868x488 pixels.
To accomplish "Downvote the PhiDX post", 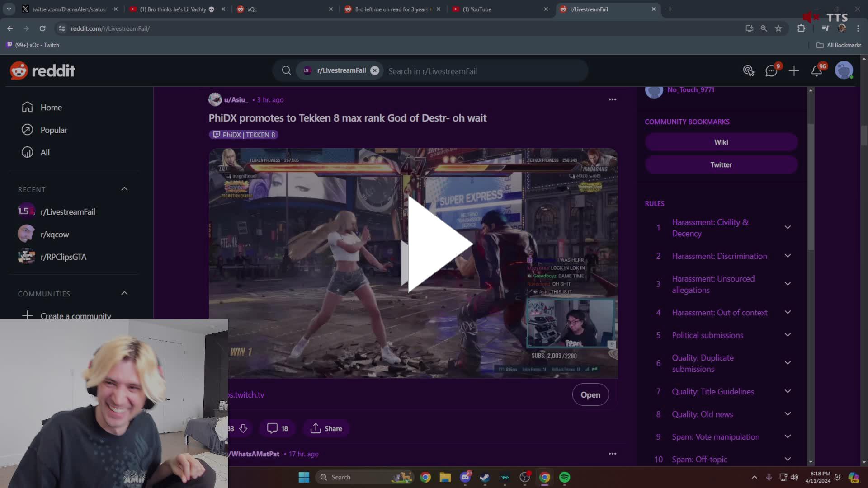I will 243,428.
